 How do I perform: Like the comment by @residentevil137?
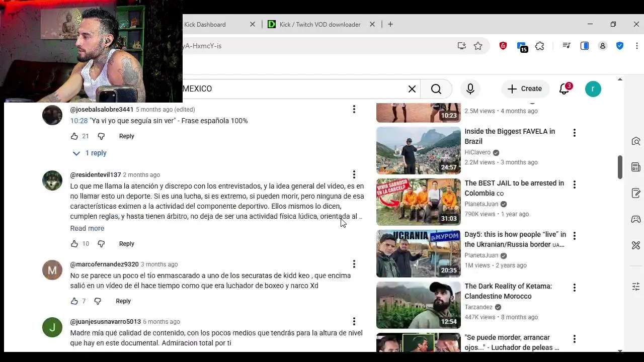74,244
